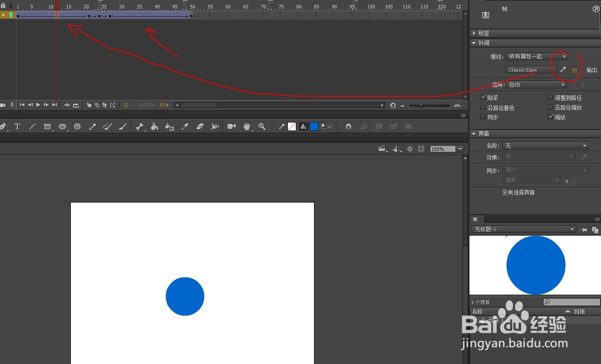The image size is (601, 364).
Task: Click the timeline Loop button
Action: coord(76,105)
